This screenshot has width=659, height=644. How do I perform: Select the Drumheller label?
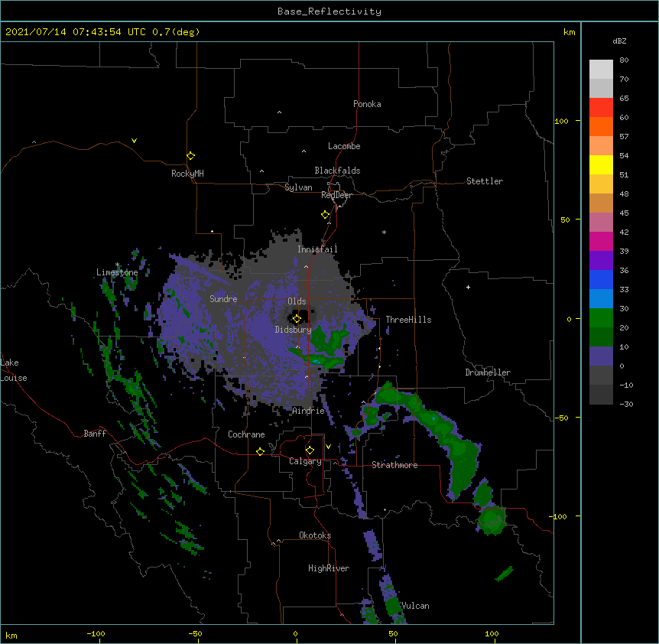point(488,372)
